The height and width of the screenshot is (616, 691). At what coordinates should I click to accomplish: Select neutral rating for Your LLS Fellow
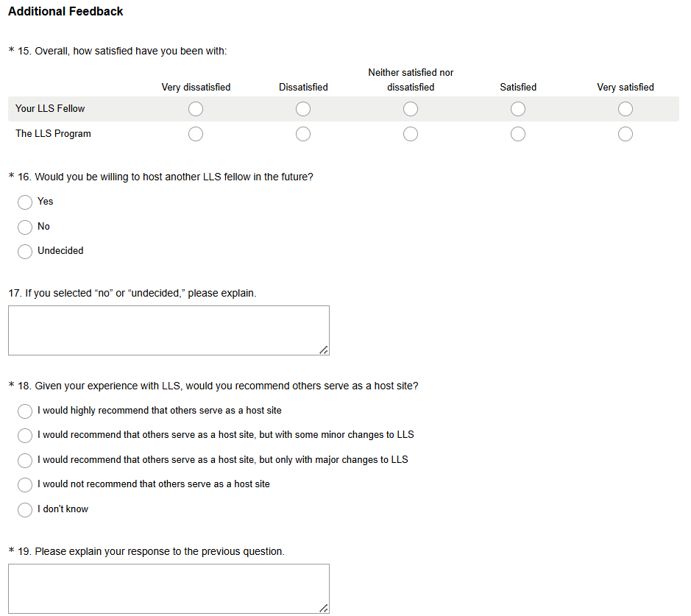(x=411, y=109)
